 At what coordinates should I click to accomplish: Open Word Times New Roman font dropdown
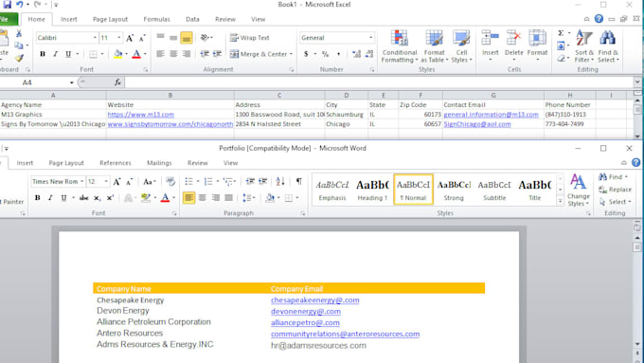click(x=81, y=181)
